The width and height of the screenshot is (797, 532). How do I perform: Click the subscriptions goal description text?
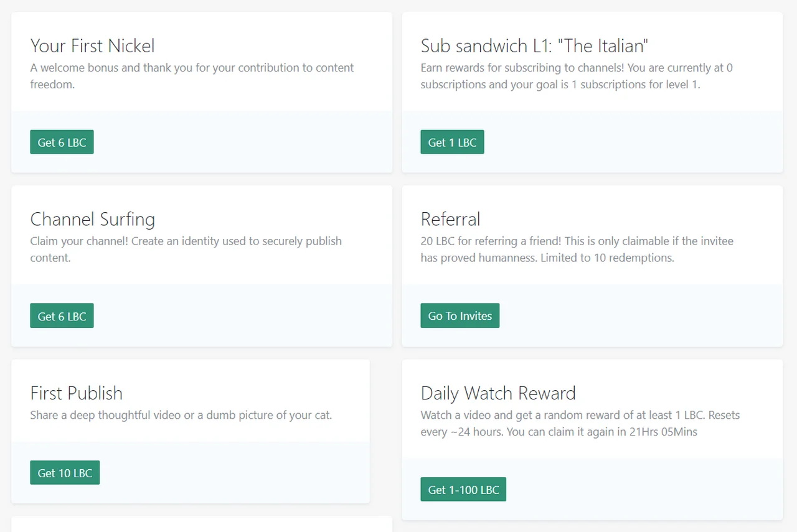pyautogui.click(x=576, y=76)
